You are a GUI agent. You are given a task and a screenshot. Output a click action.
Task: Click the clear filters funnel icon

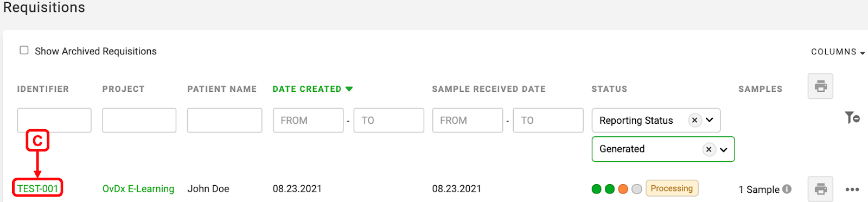point(852,117)
